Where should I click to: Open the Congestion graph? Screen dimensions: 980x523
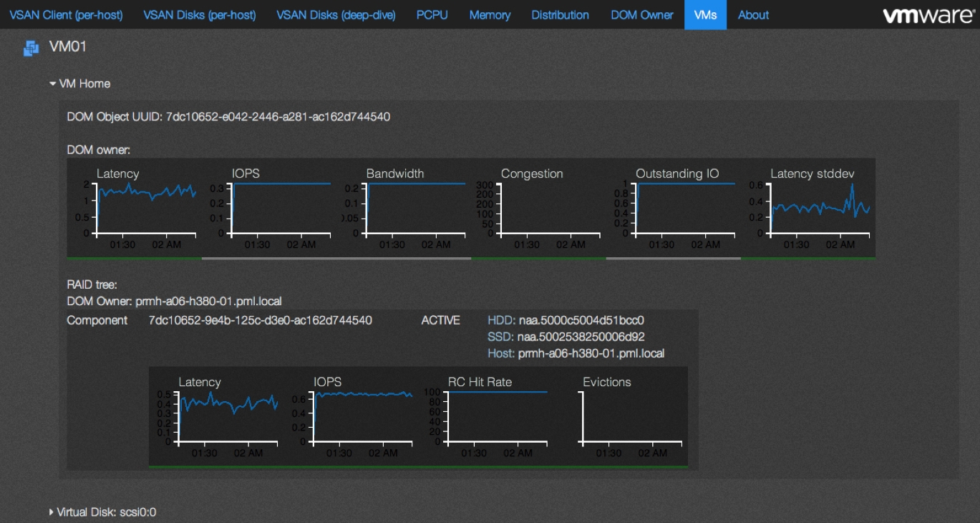pyautogui.click(x=538, y=208)
